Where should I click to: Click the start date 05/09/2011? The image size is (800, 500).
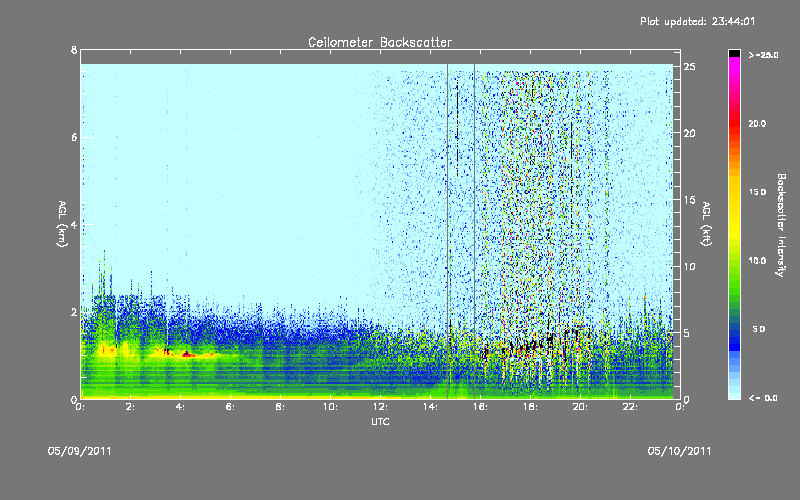point(80,452)
